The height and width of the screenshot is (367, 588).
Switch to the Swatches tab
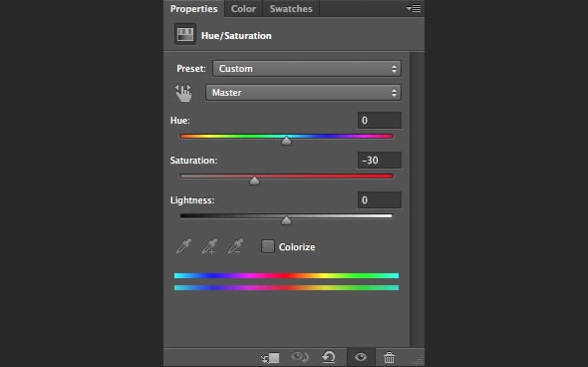click(291, 9)
